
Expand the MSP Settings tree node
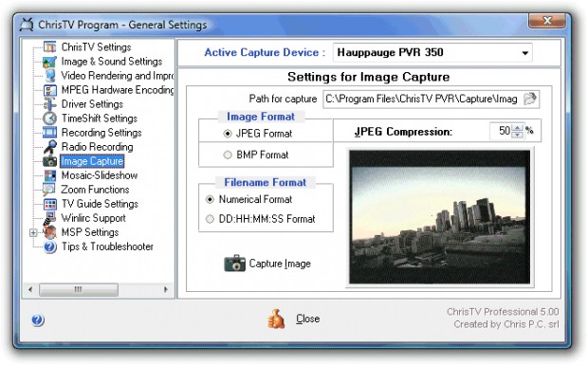tap(33, 232)
